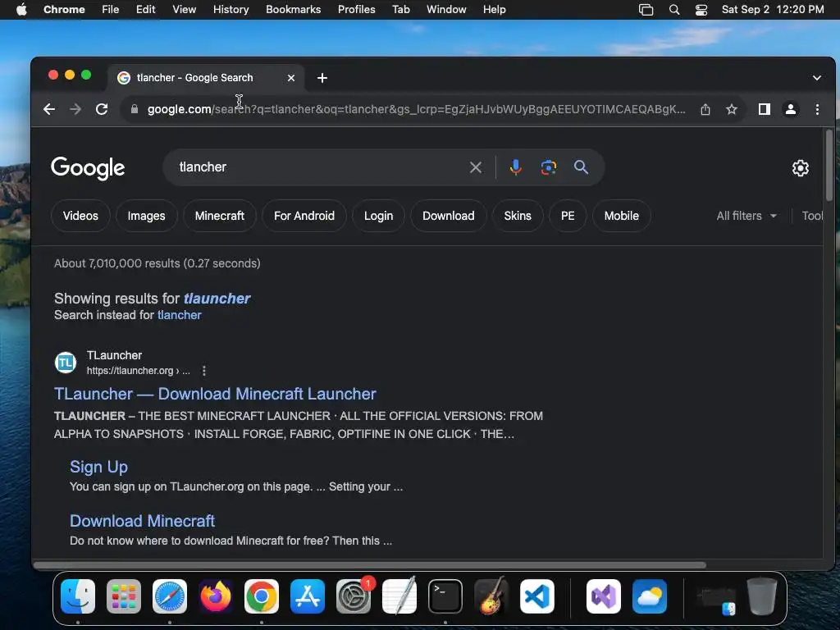Open the History menu
Screen dimensions: 840x630
point(231,10)
